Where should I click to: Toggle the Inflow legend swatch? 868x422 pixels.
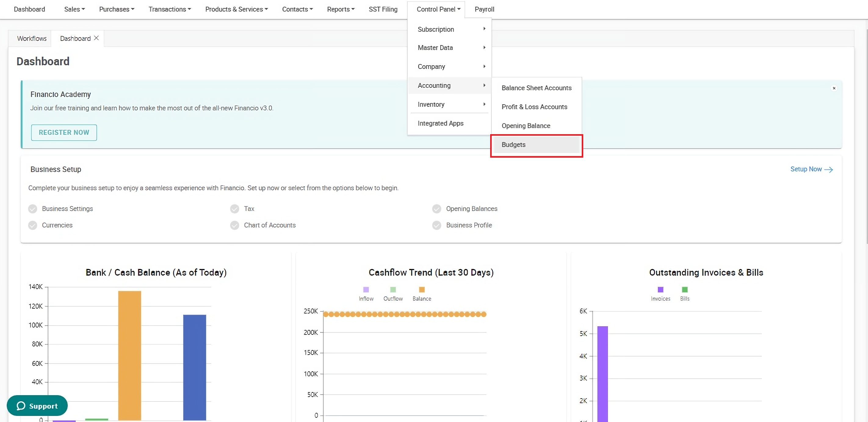point(366,289)
